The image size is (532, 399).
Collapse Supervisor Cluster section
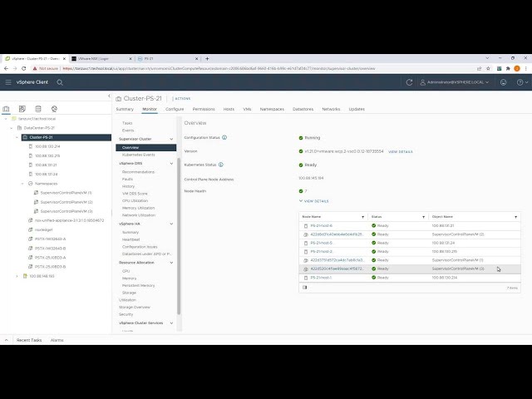(171, 139)
